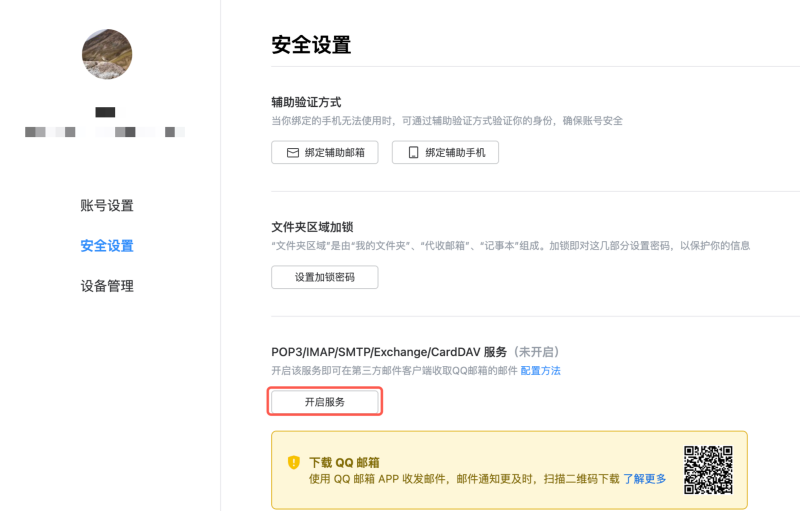Click the shield warning icon in banner
The image size is (800, 511).
[294, 462]
